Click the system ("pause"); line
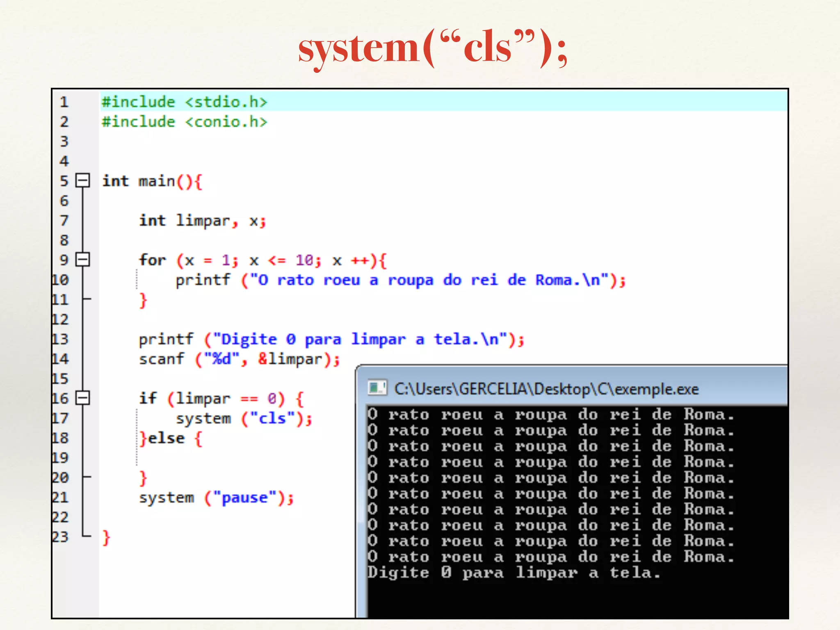This screenshot has height=630, width=840. click(x=217, y=498)
